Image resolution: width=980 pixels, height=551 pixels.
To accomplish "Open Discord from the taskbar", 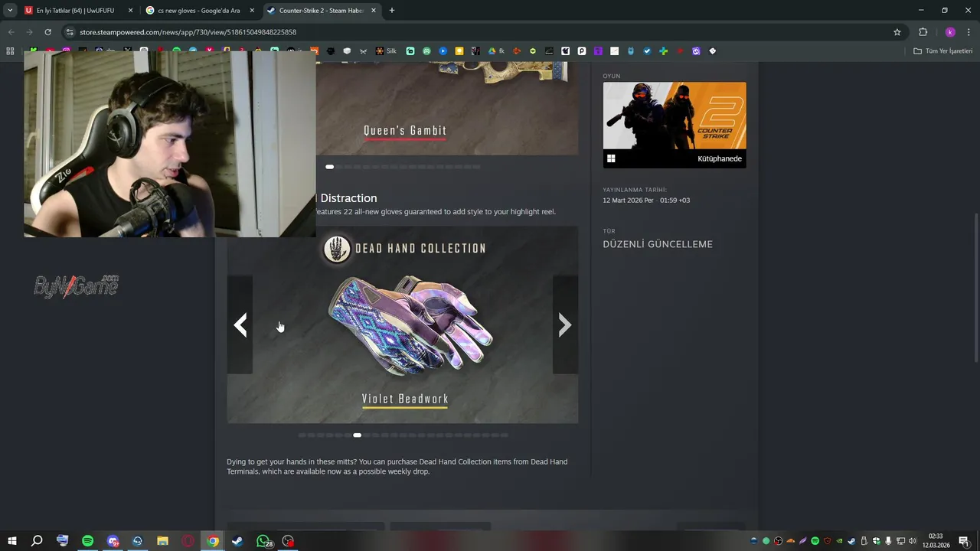I will [x=113, y=541].
